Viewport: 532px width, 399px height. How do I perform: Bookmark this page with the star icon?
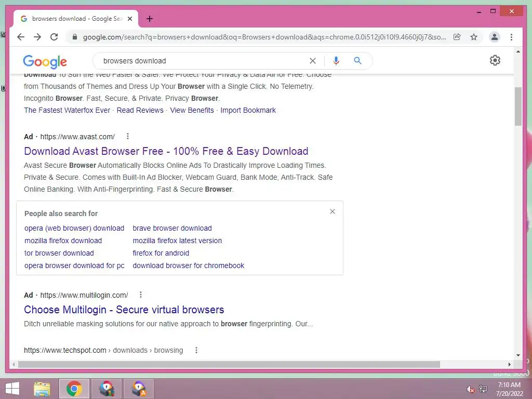pos(474,37)
